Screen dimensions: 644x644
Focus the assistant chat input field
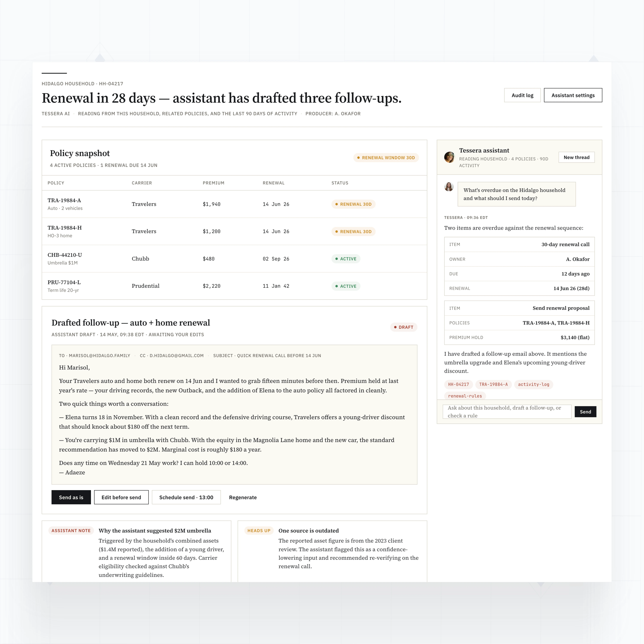507,412
